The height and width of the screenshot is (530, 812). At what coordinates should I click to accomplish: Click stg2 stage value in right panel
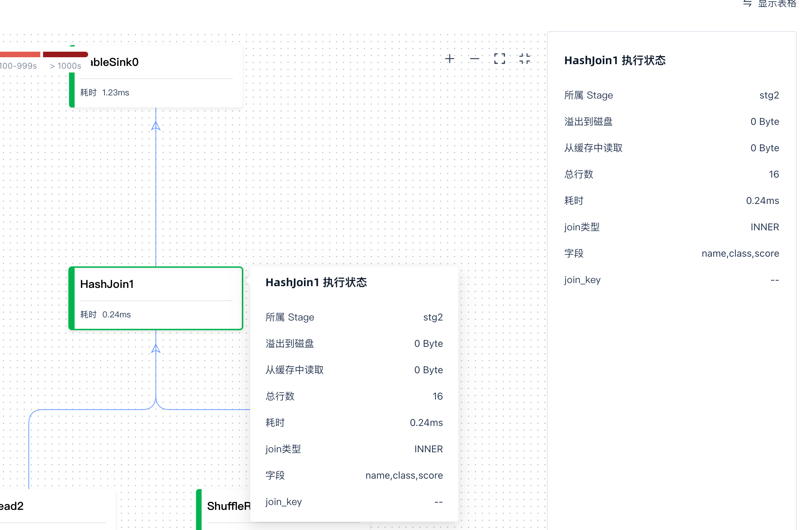(769, 95)
